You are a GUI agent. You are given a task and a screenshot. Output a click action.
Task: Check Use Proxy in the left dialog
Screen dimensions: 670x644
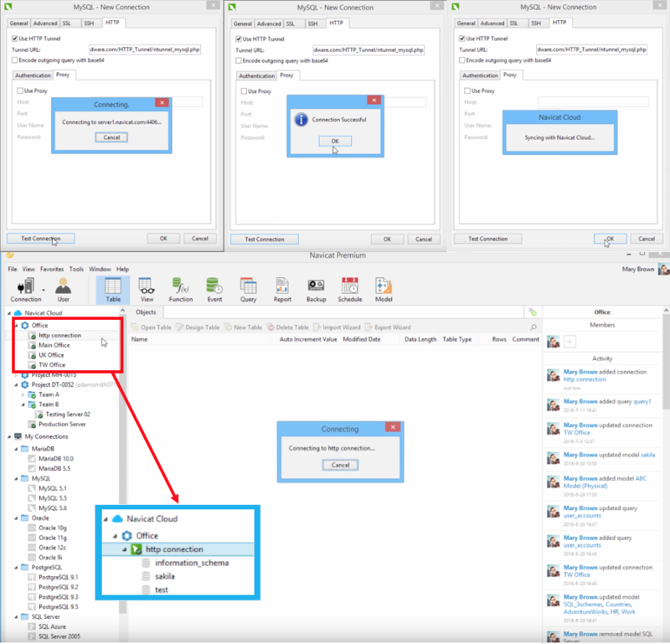pos(19,90)
